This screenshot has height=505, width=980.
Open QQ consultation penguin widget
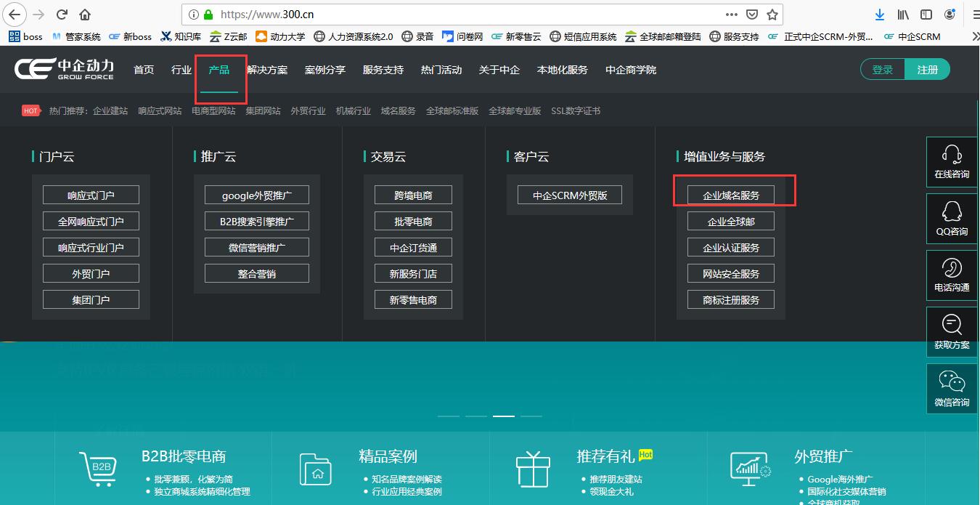coord(952,218)
